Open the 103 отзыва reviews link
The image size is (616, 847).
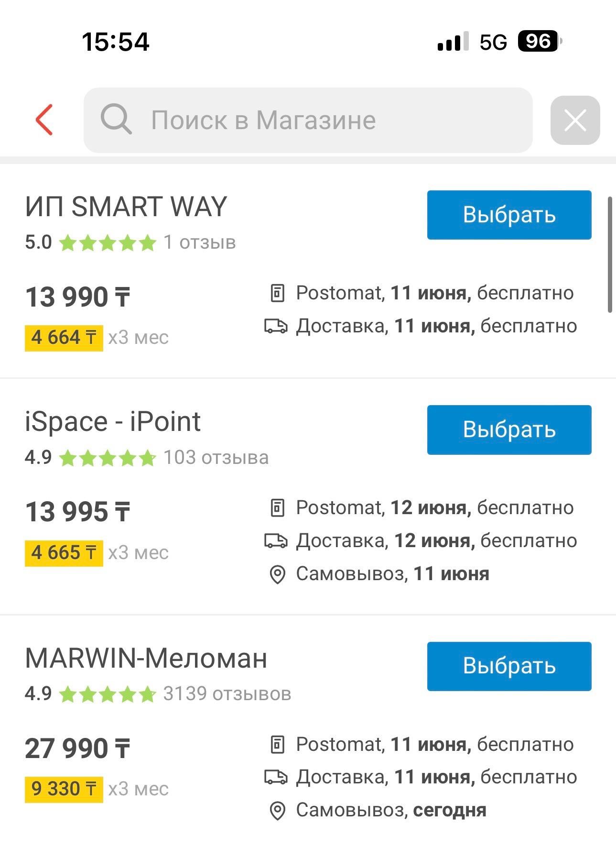pyautogui.click(x=216, y=458)
